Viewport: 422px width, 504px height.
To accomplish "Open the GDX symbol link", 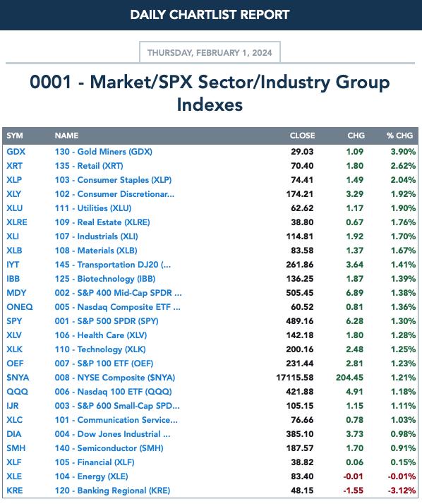I will pos(16,152).
